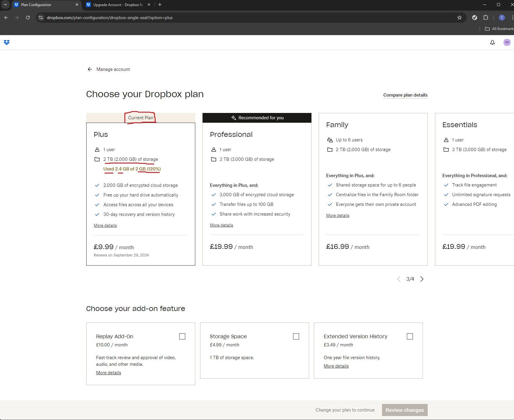Click the Family plan users icon
The height and width of the screenshot is (420, 514).
click(330, 140)
